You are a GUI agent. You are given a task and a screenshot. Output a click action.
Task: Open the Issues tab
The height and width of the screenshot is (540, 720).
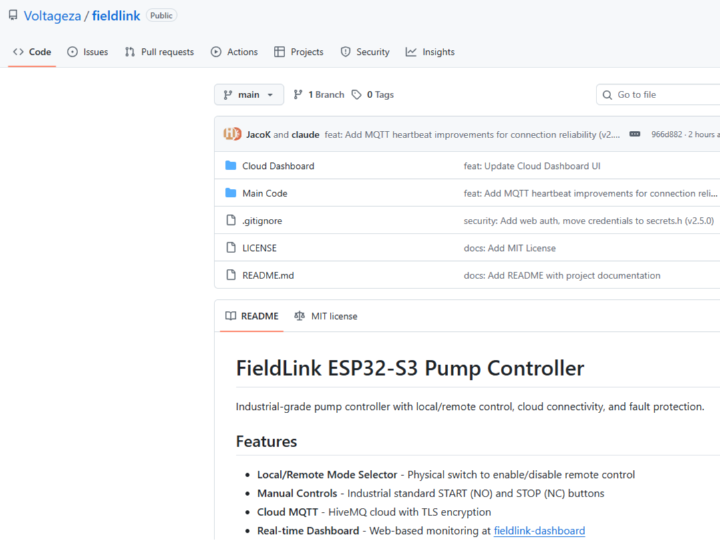click(x=87, y=52)
